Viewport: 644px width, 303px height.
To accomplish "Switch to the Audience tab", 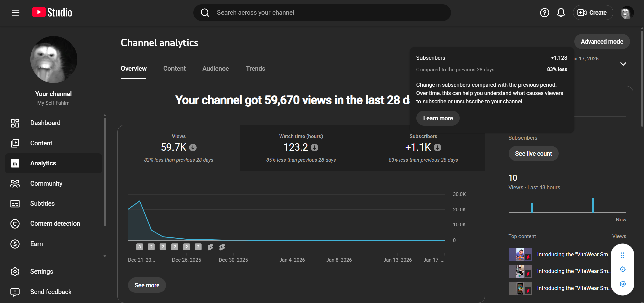I will [x=215, y=69].
